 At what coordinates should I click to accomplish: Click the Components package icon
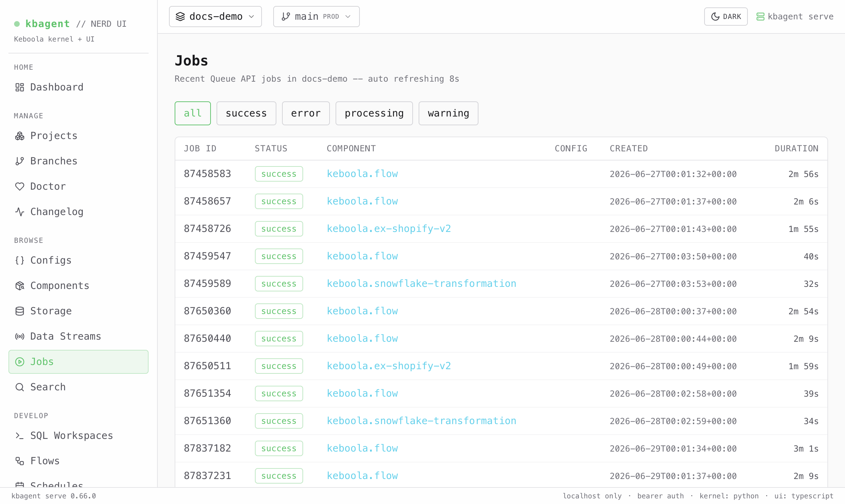point(20,286)
